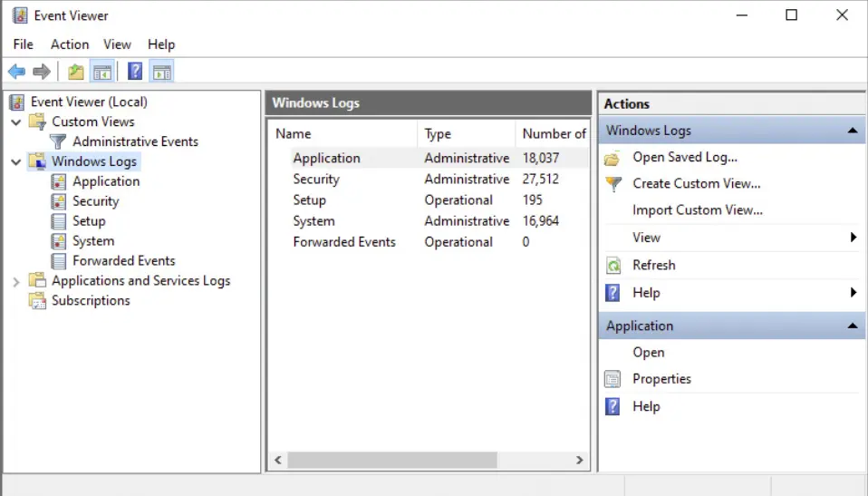Expand Applications and Services Logs node
The image size is (868, 496).
[16, 282]
